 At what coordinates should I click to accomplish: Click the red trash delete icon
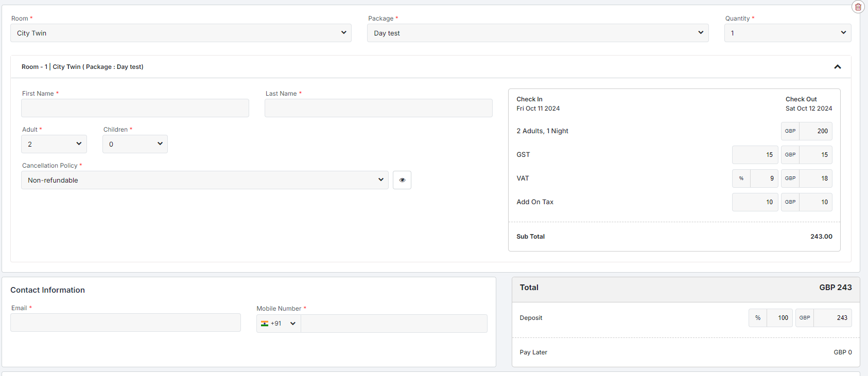[x=858, y=7]
